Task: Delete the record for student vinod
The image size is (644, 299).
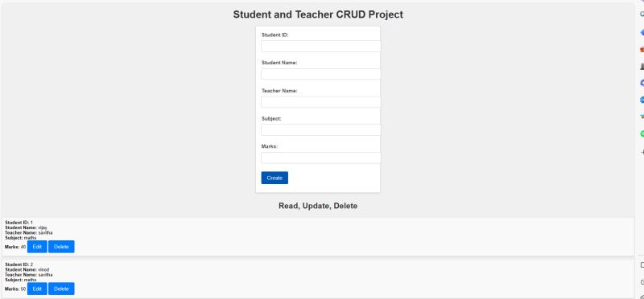Action: click(62, 289)
